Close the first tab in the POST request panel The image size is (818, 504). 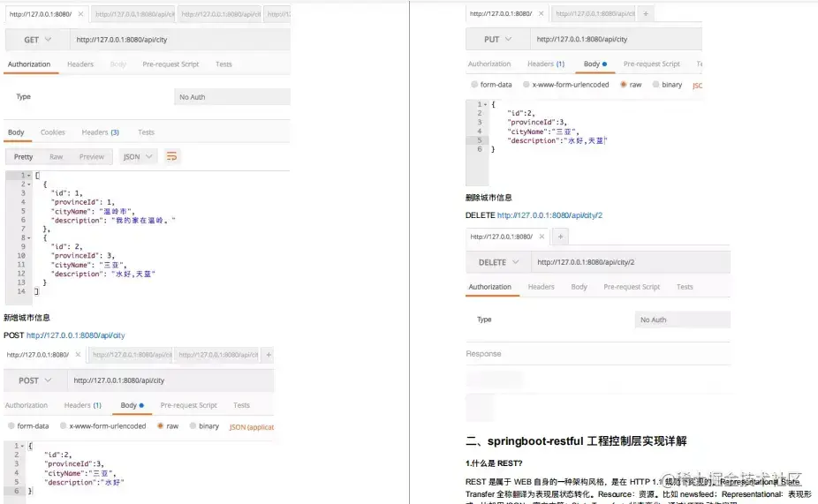pos(78,355)
